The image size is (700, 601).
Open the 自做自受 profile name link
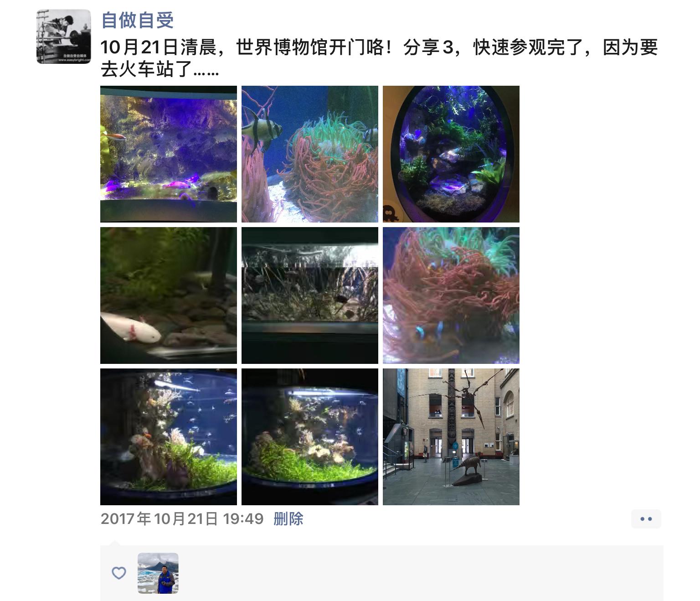pos(137,21)
